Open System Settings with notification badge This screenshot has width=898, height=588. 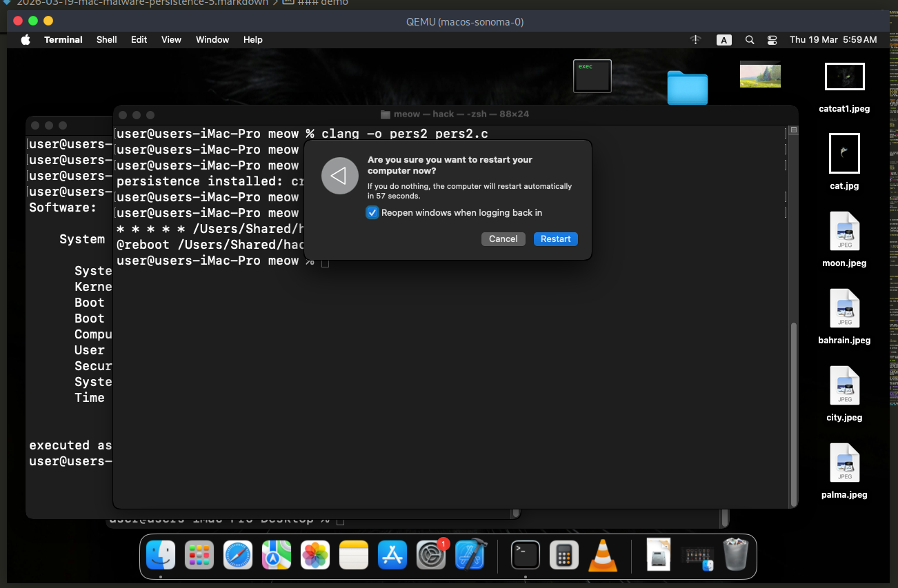pos(431,554)
